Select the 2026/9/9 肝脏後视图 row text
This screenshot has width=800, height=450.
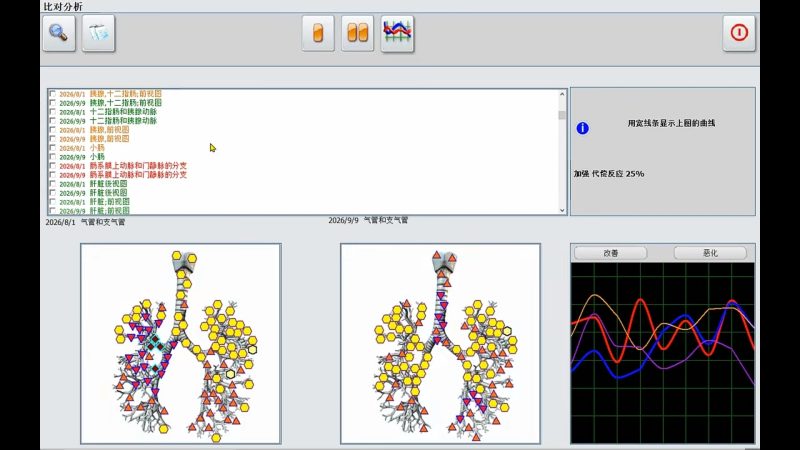pos(93,193)
